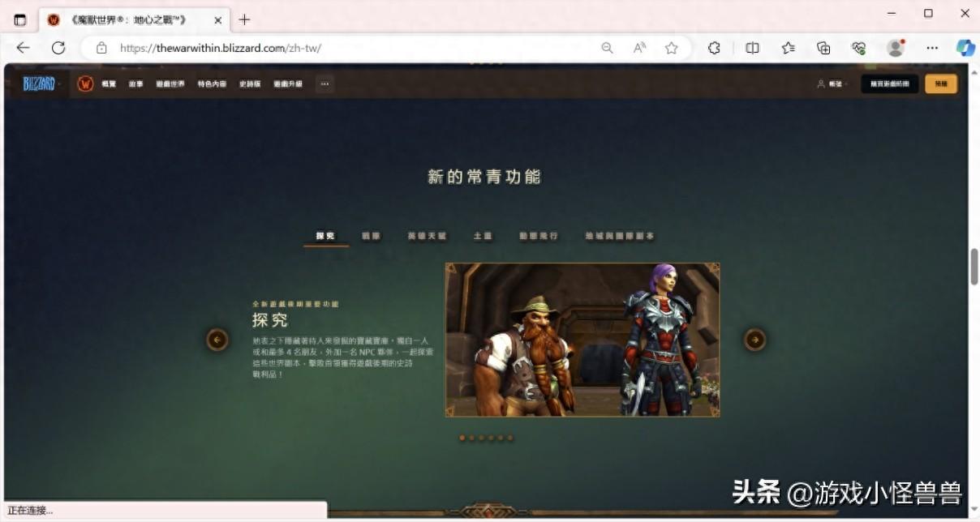Select the World of Warcraft icon in navbar
Viewport: 980px width, 522px height.
point(84,83)
